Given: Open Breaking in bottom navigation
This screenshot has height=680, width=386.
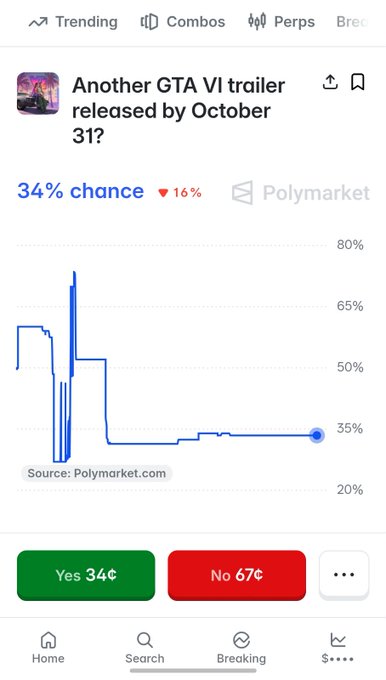Looking at the screenshot, I should (241, 648).
